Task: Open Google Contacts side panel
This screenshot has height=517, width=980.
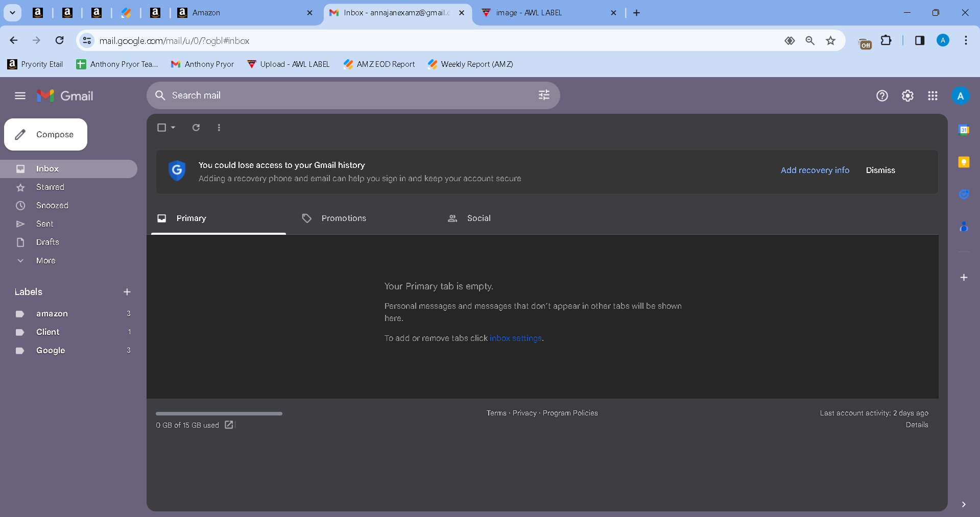Action: pyautogui.click(x=964, y=226)
